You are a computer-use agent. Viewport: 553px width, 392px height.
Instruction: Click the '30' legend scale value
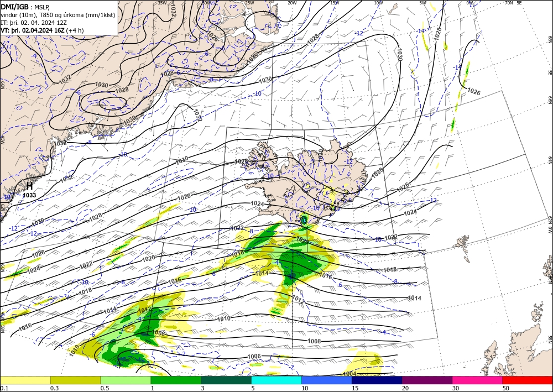pos(456,388)
